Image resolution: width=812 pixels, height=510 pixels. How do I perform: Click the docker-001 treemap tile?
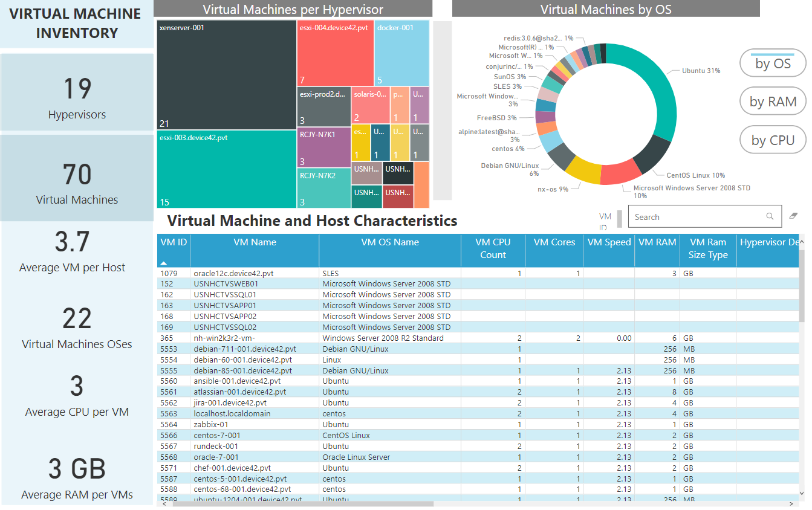(401, 53)
